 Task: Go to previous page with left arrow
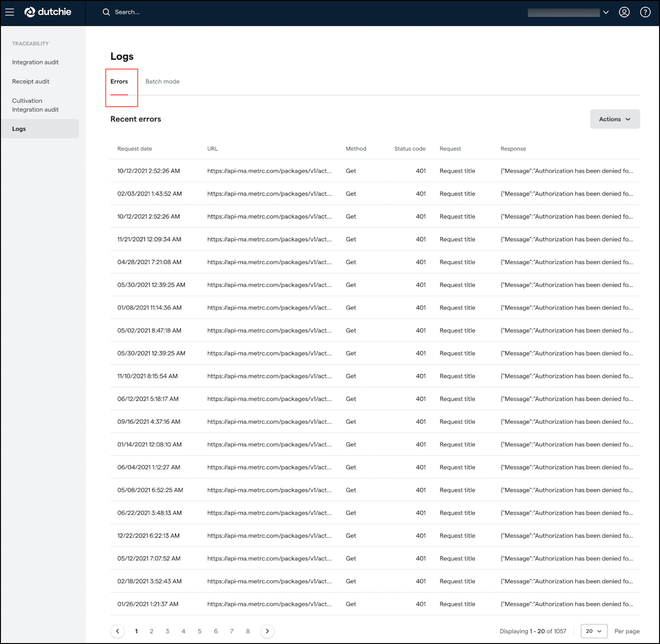pos(118,631)
